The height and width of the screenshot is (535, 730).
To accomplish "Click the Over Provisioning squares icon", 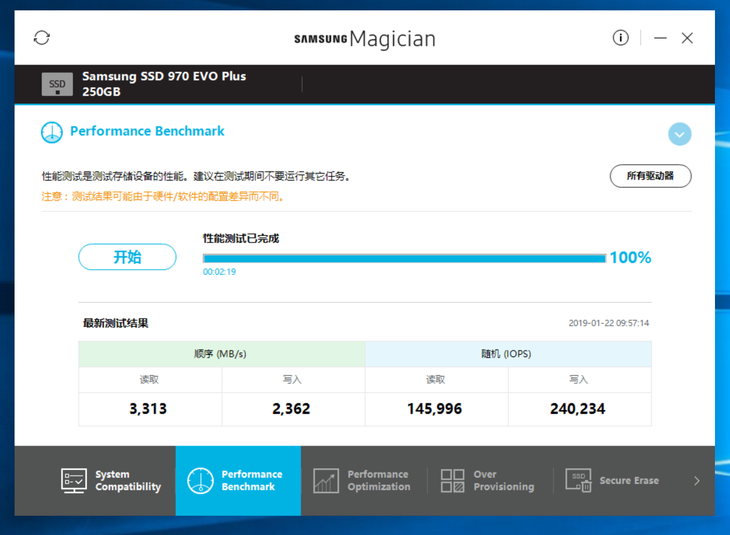I will (x=453, y=481).
